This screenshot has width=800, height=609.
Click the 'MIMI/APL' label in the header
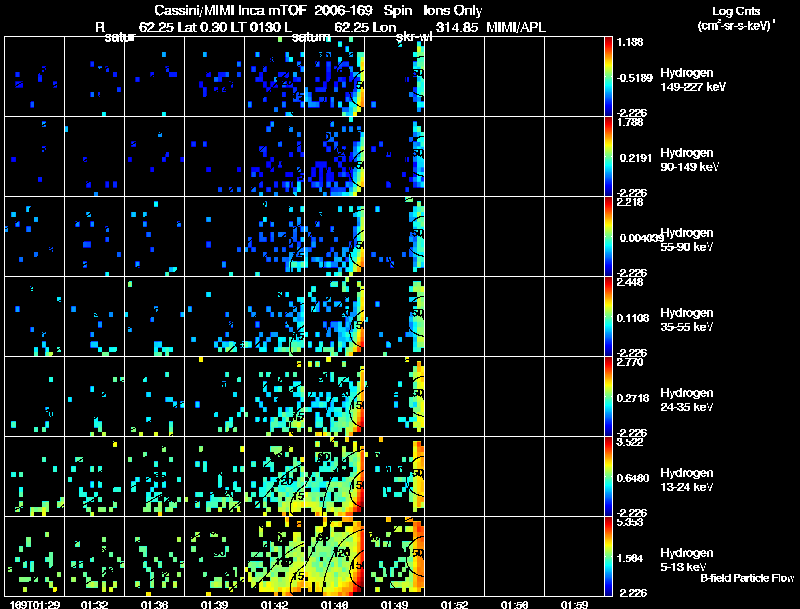click(515, 27)
